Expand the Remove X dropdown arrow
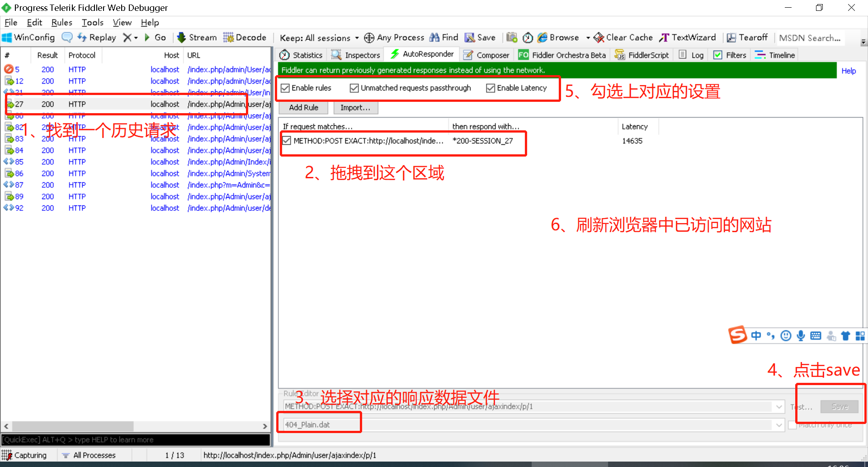The height and width of the screenshot is (467, 868). coord(136,38)
